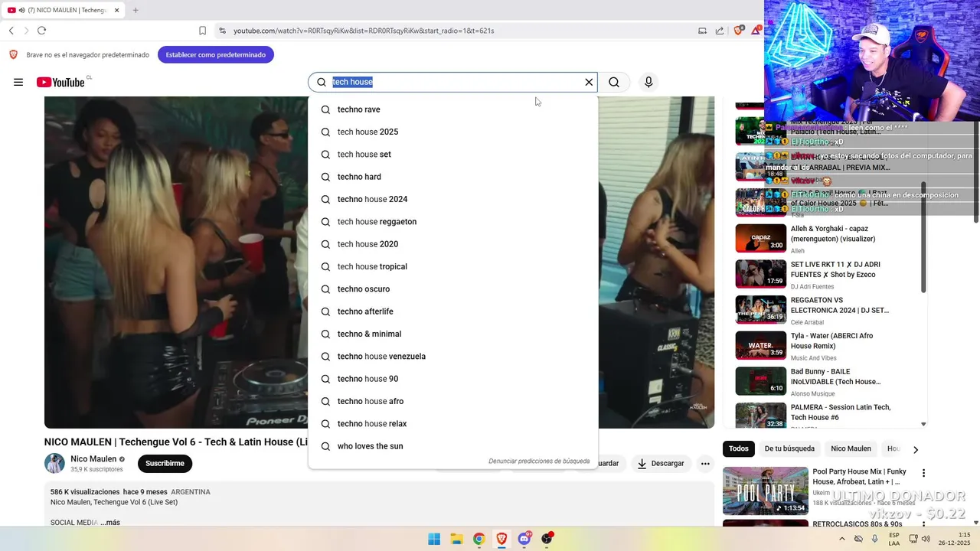980x551 pixels.
Task: Select the 'Nico Maulen' filter chip
Action: pos(851,448)
